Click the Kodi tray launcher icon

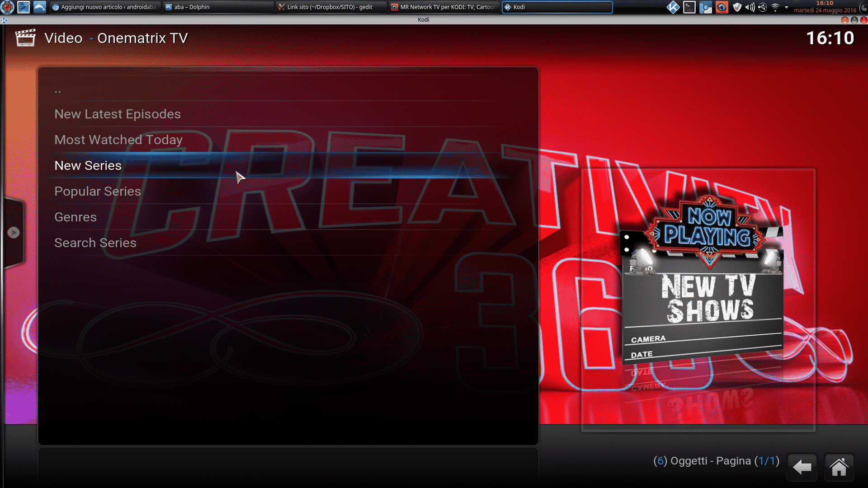click(x=673, y=7)
